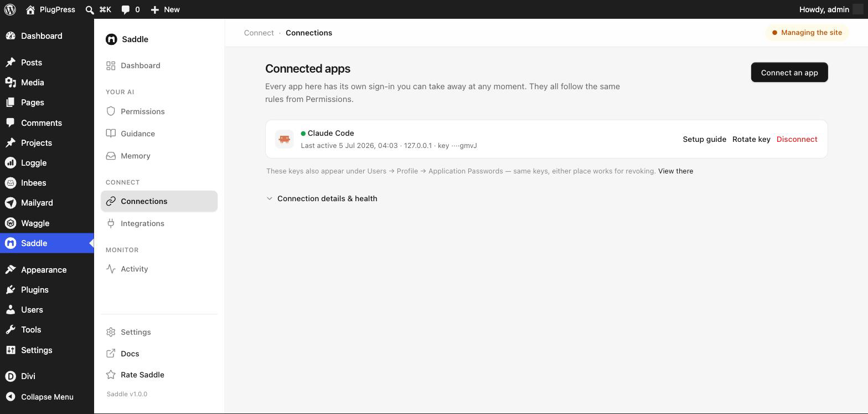
Task: Click the PlugPress site name label
Action: pos(58,9)
